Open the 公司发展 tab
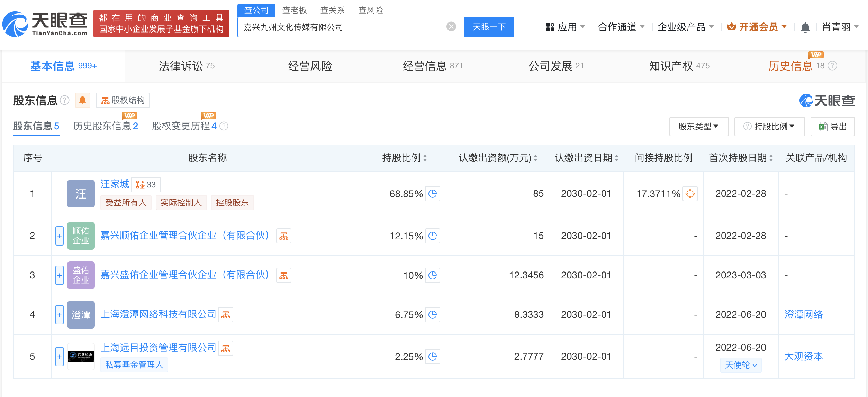The image size is (868, 397). pos(556,66)
